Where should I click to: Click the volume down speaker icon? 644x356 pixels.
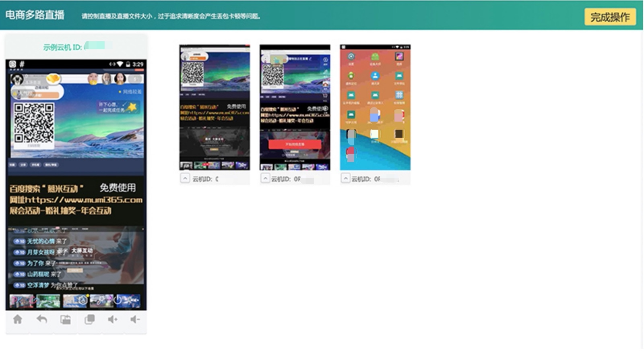click(135, 319)
